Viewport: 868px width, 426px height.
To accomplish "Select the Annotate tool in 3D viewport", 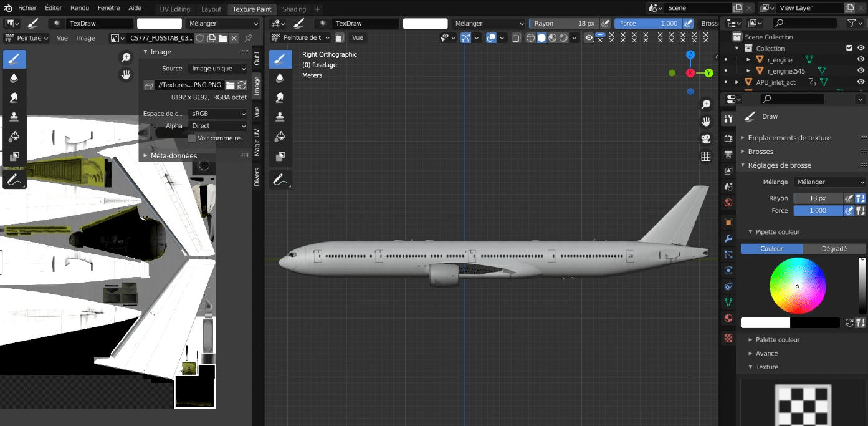I will click(280, 180).
